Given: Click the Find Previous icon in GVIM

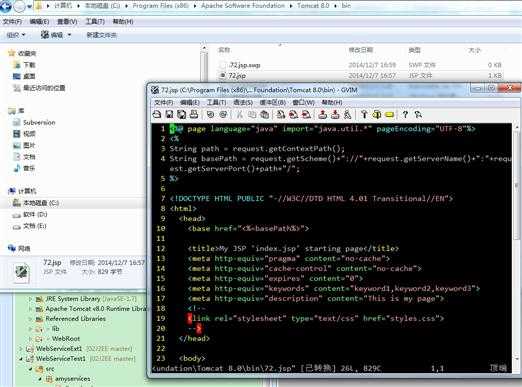Looking at the screenshot, I should coord(306,115).
